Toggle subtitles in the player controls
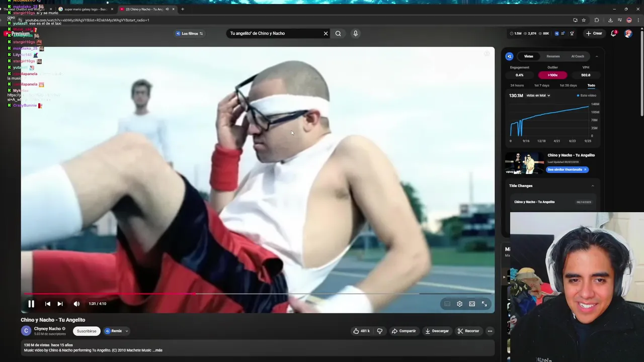The width and height of the screenshot is (644, 362). (447, 304)
